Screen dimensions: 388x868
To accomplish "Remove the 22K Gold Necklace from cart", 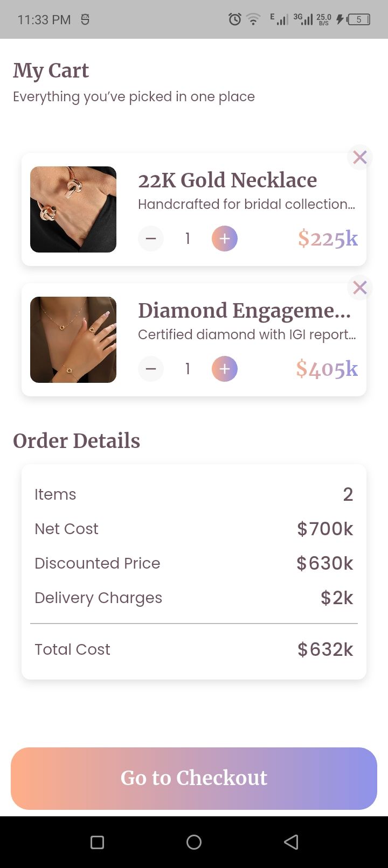I will pyautogui.click(x=359, y=157).
